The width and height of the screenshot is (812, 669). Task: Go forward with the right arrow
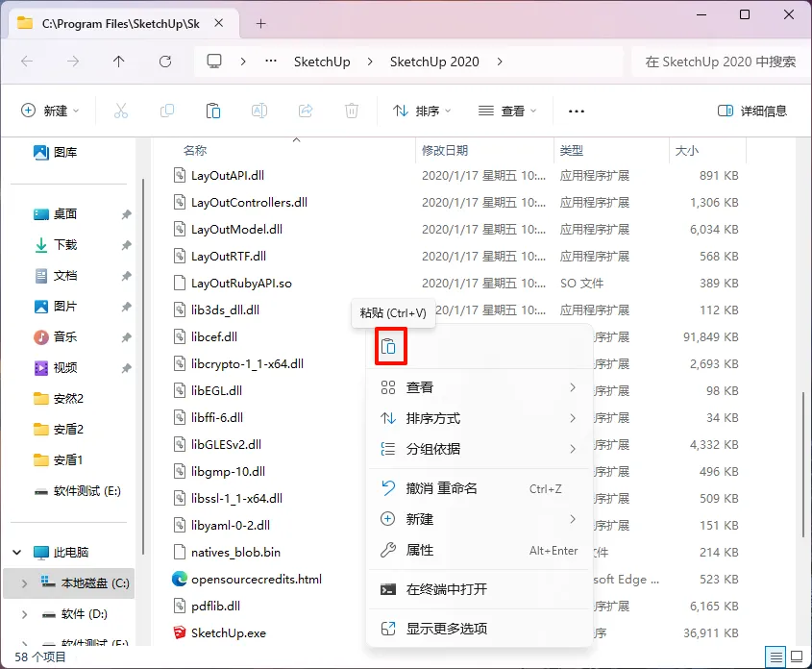[x=73, y=62]
